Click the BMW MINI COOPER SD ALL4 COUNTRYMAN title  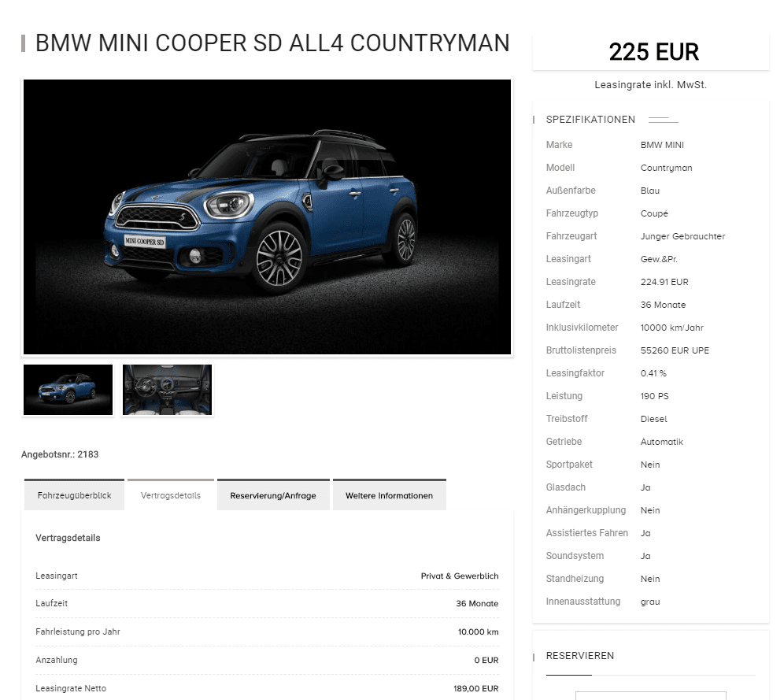point(272,43)
